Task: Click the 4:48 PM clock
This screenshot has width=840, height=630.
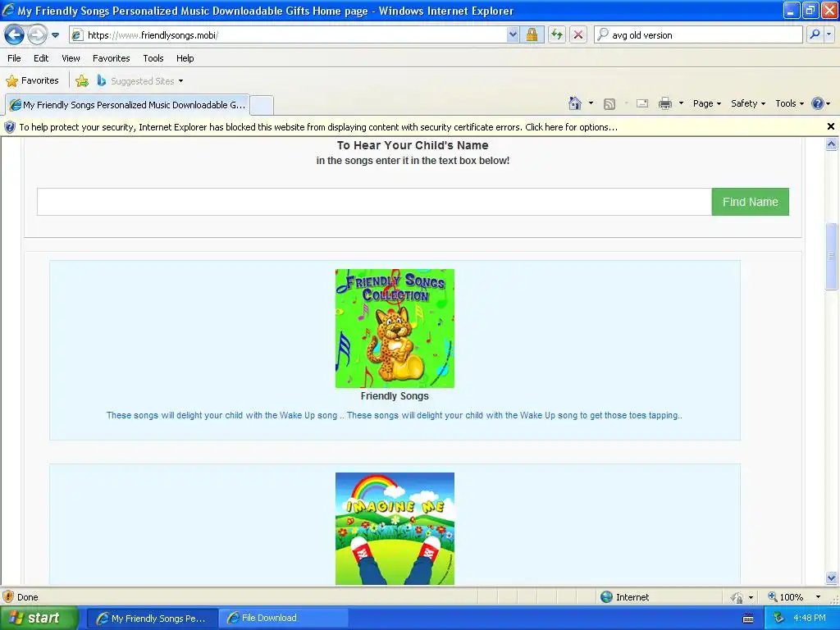Action: (810, 619)
